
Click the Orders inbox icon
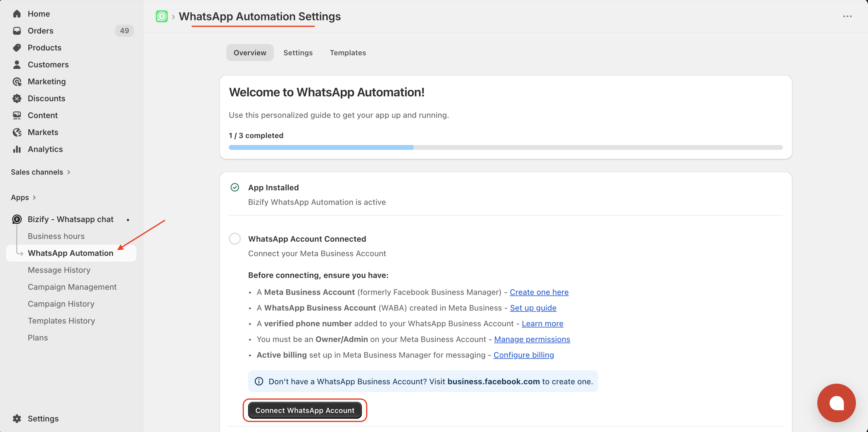[17, 31]
